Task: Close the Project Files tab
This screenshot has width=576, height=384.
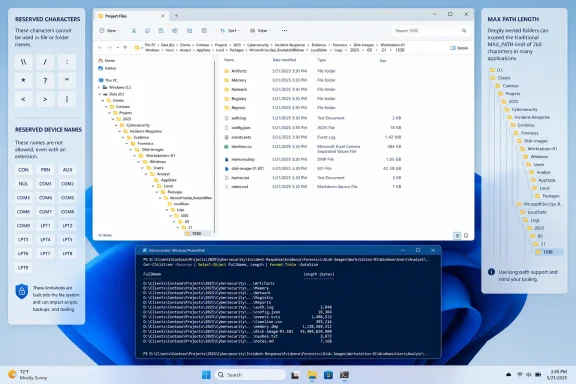Action: click(x=163, y=16)
